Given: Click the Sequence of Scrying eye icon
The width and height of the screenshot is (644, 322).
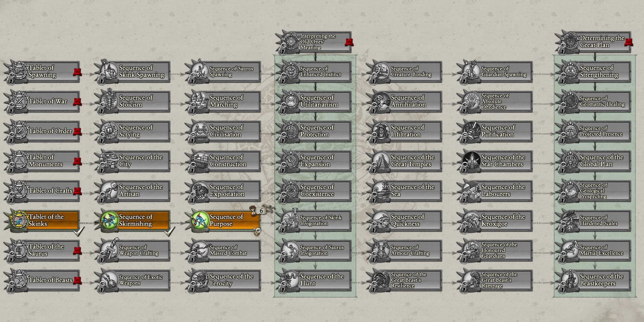Looking at the screenshot, I should pos(109,131).
